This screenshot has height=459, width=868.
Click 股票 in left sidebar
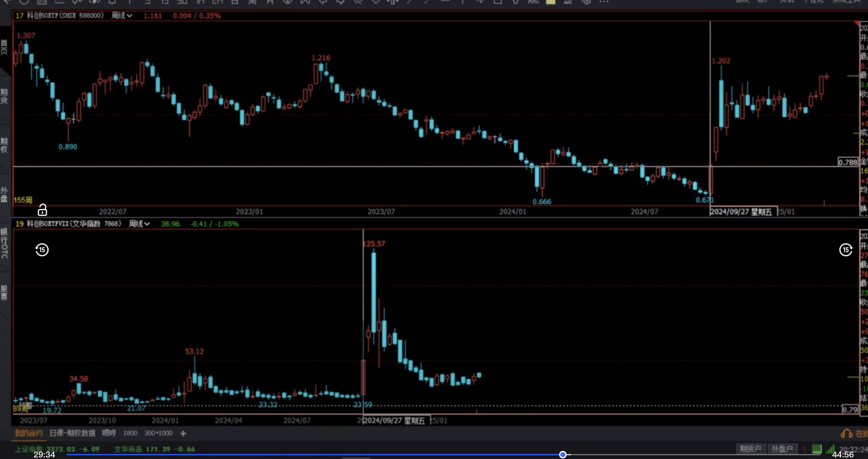[4, 292]
